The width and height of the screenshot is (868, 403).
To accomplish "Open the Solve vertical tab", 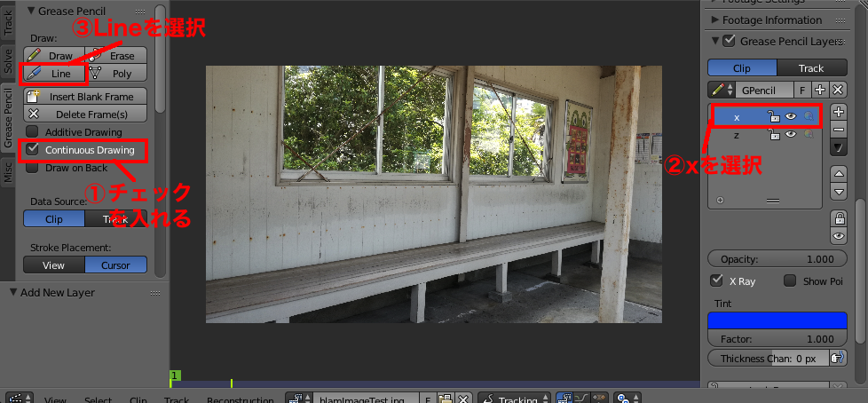I will [8, 61].
